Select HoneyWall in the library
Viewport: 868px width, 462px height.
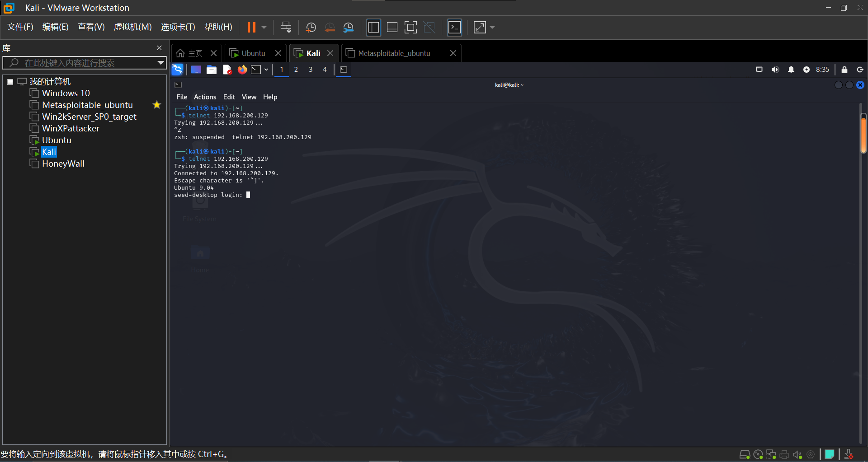[63, 163]
